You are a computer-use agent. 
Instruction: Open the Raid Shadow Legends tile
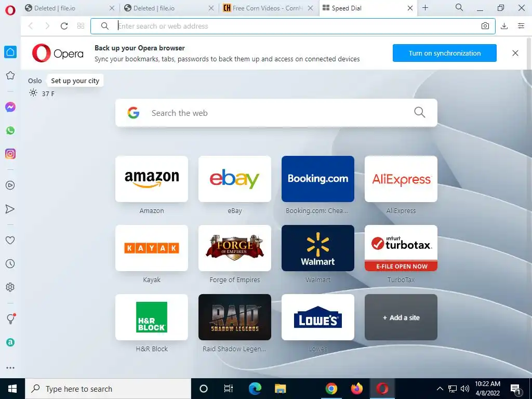pyautogui.click(x=235, y=317)
